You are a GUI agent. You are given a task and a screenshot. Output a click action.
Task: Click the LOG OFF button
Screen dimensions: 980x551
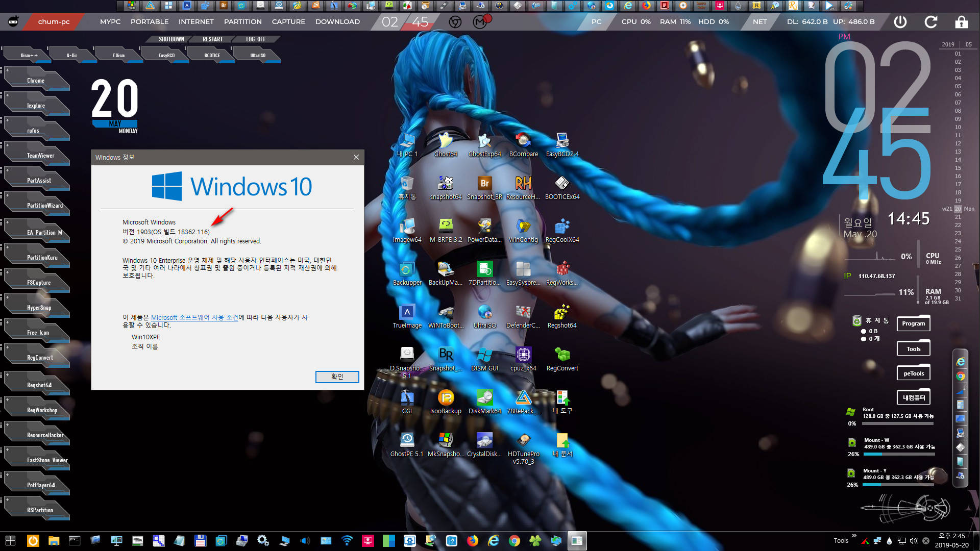point(256,39)
